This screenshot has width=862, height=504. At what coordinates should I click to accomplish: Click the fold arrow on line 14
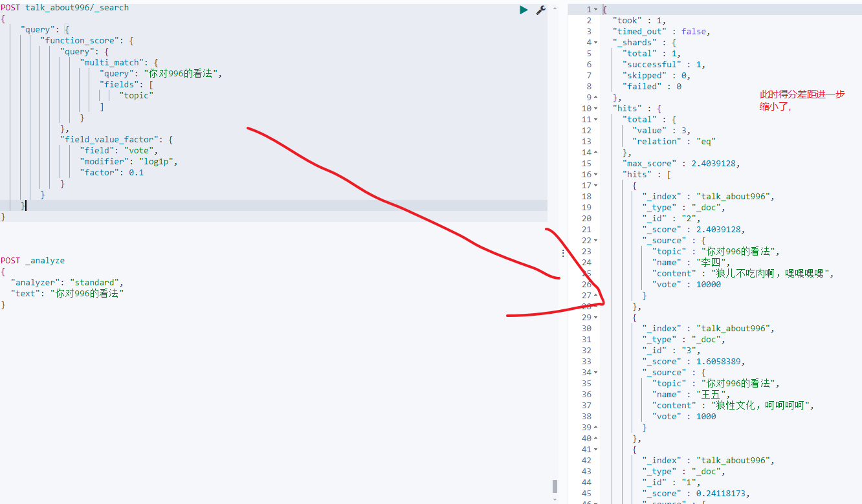coord(596,153)
